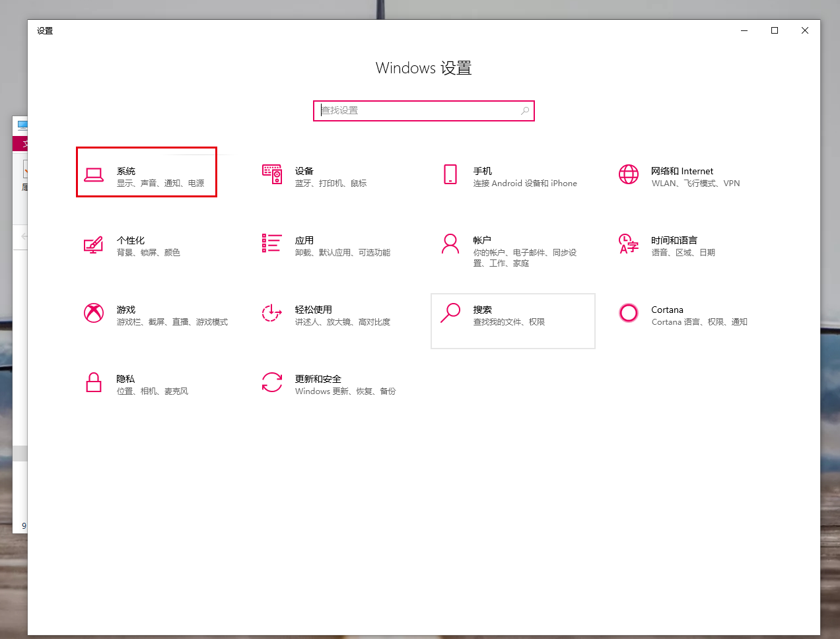Focus the 查找设置 search field

point(424,111)
